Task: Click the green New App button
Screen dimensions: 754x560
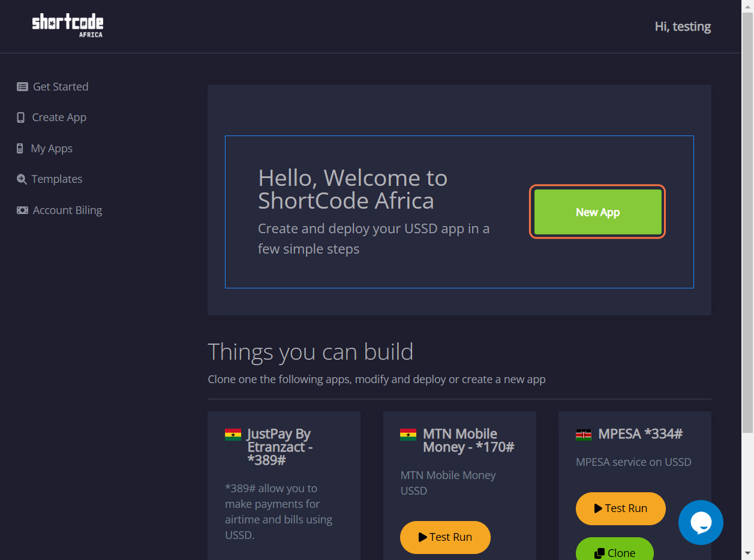Action: pos(597,212)
